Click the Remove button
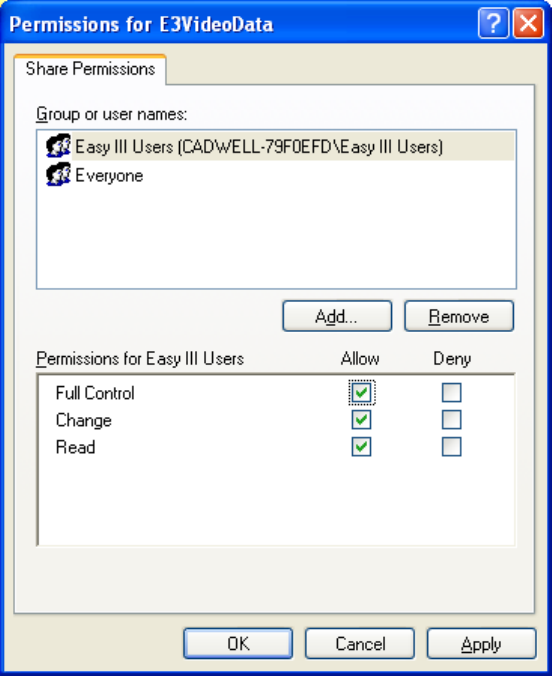This screenshot has width=552, height=676. point(459,316)
